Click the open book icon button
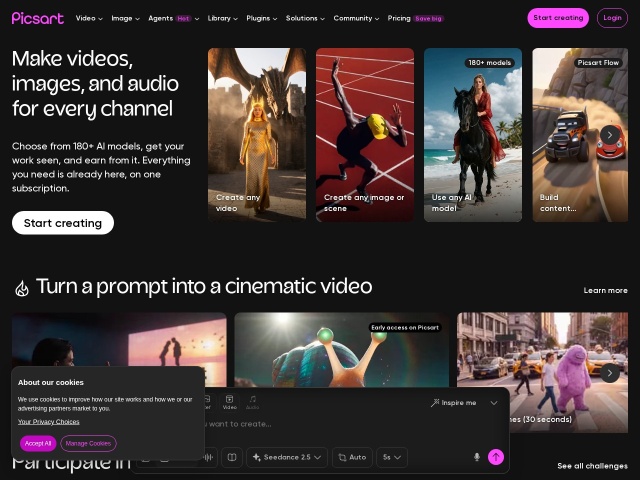This screenshot has width=640, height=480. coord(232,457)
